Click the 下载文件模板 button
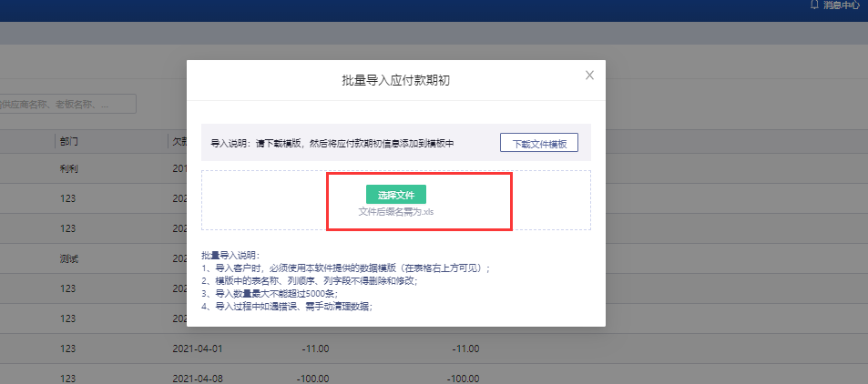868x384 pixels. [538, 144]
